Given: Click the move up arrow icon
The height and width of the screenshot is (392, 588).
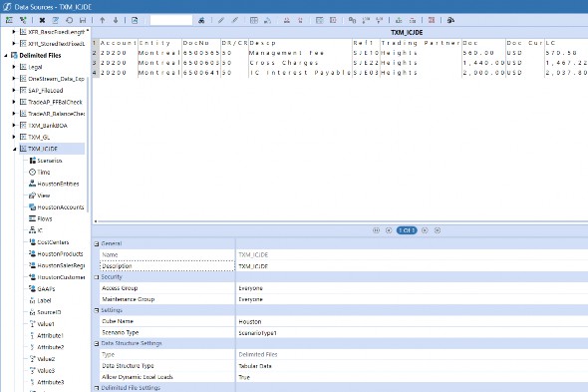Looking at the screenshot, I should [x=102, y=20].
